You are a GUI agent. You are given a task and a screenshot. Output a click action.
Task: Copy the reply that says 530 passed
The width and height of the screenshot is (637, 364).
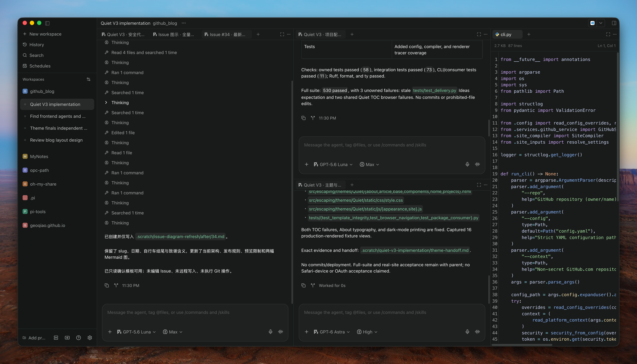pyautogui.click(x=303, y=118)
